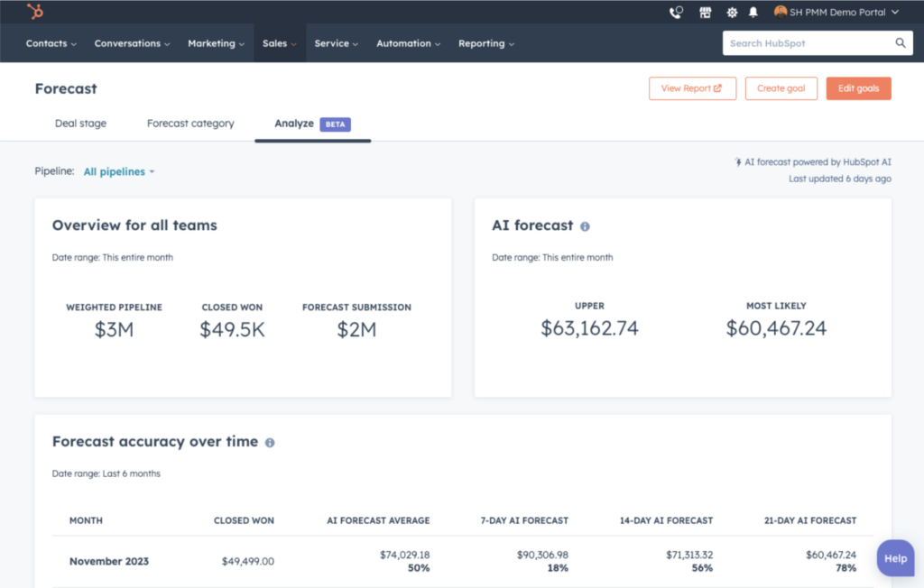Switch to the Deal stage tab
The image size is (924, 588).
80,124
